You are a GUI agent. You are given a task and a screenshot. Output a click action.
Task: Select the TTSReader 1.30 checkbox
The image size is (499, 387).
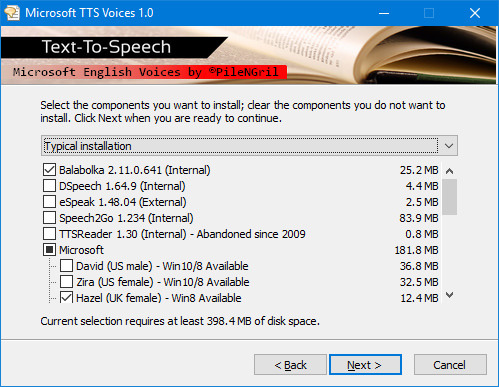49,234
